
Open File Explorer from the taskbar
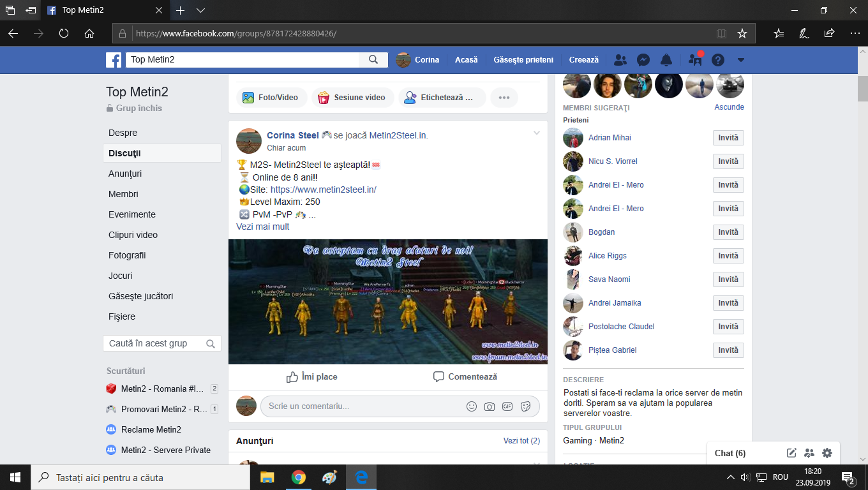(x=267, y=477)
